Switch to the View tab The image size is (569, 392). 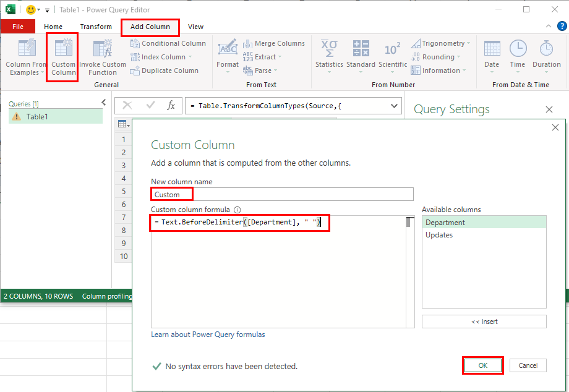pyautogui.click(x=195, y=27)
